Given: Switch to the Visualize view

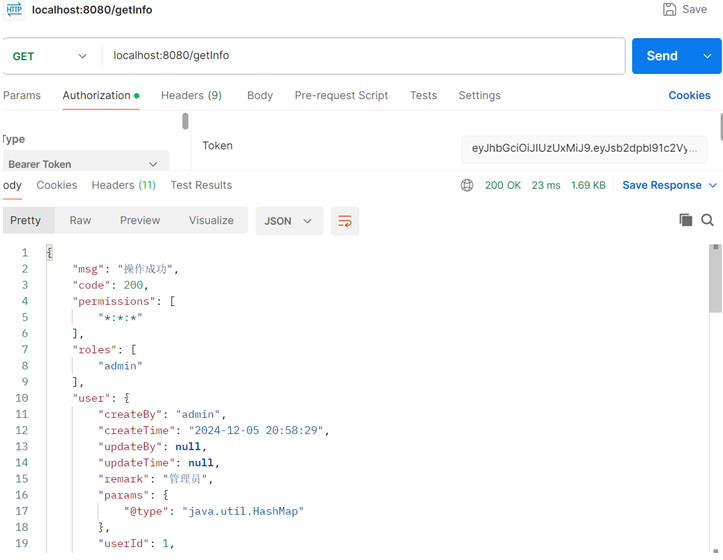Looking at the screenshot, I should [x=211, y=220].
